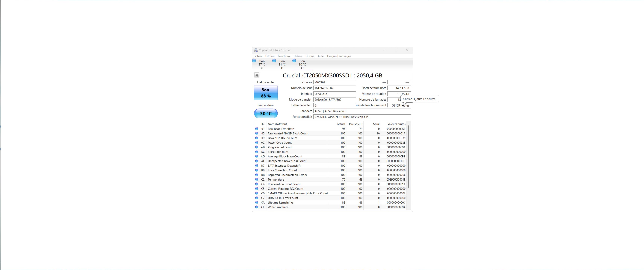This screenshot has width=644, height=270.
Task: Click the serial number field
Action: tap(335, 88)
